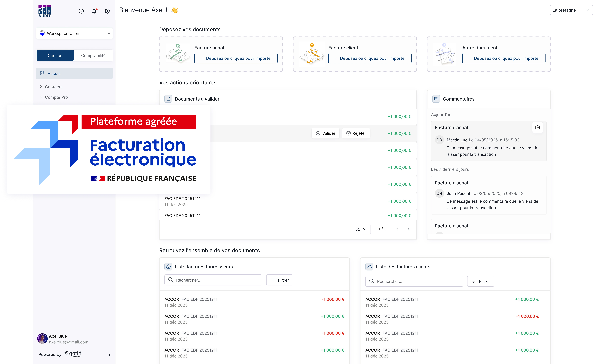
Task: Expand the Contacts menu
Action: pos(54,87)
